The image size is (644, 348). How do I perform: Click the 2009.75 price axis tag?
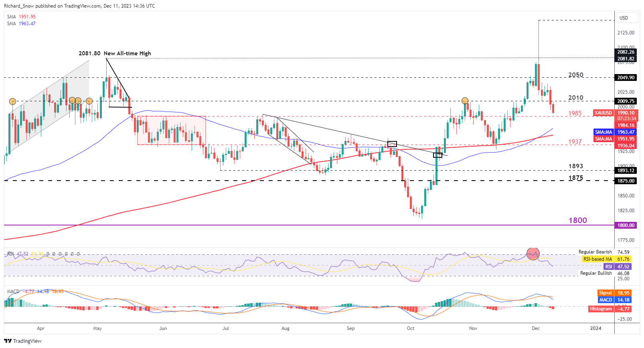(626, 101)
